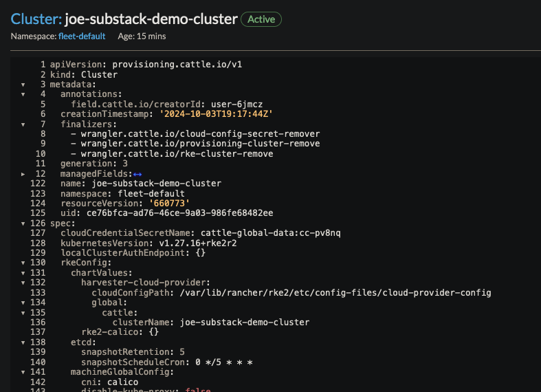Open the fleet-default namespace link
The height and width of the screenshot is (392, 541).
(x=82, y=36)
